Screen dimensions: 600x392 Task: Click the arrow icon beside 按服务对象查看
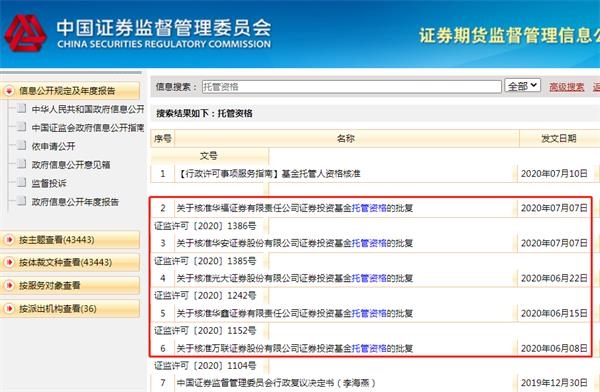[9, 286]
